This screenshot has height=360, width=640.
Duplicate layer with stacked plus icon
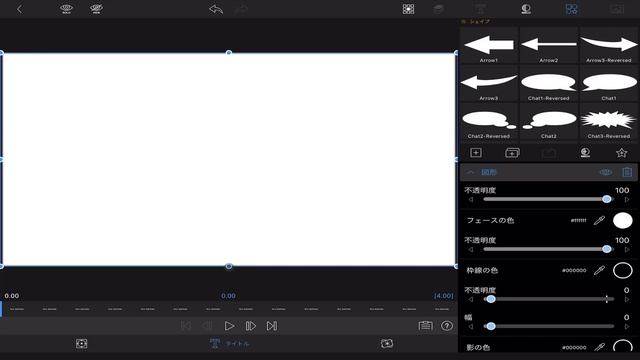click(x=512, y=153)
